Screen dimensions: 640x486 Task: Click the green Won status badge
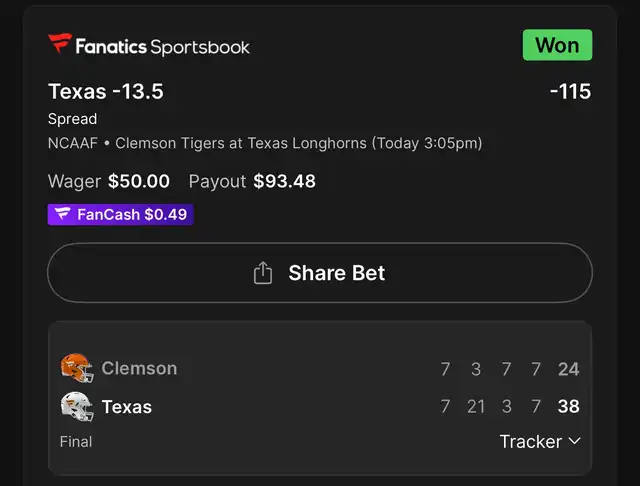point(557,45)
